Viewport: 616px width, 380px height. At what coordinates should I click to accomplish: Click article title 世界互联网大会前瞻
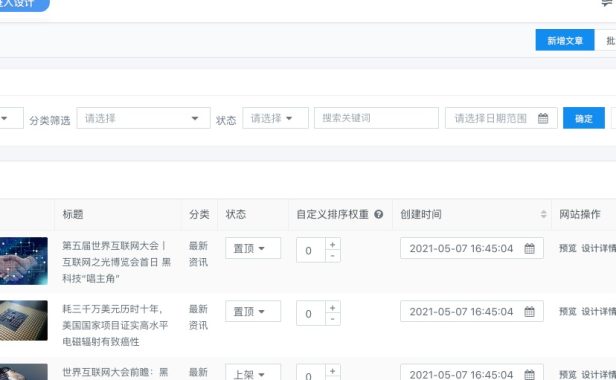115,372
